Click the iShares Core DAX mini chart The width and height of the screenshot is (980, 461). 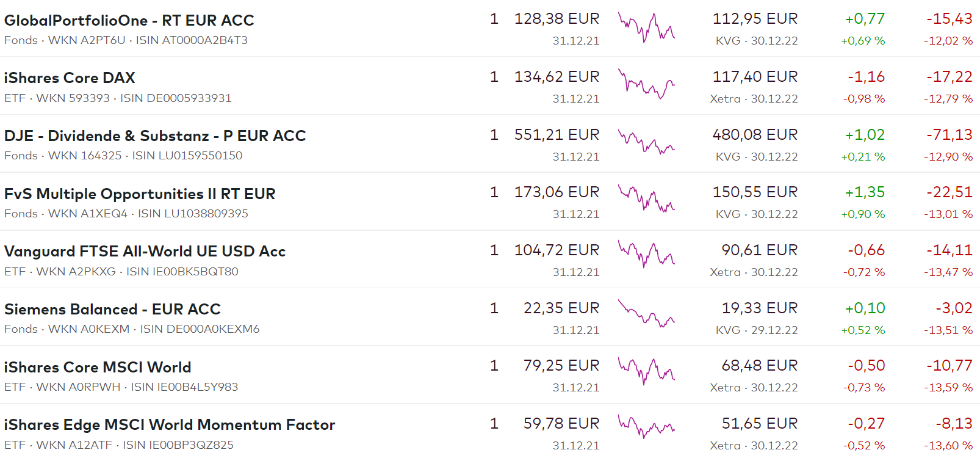pyautogui.click(x=646, y=85)
